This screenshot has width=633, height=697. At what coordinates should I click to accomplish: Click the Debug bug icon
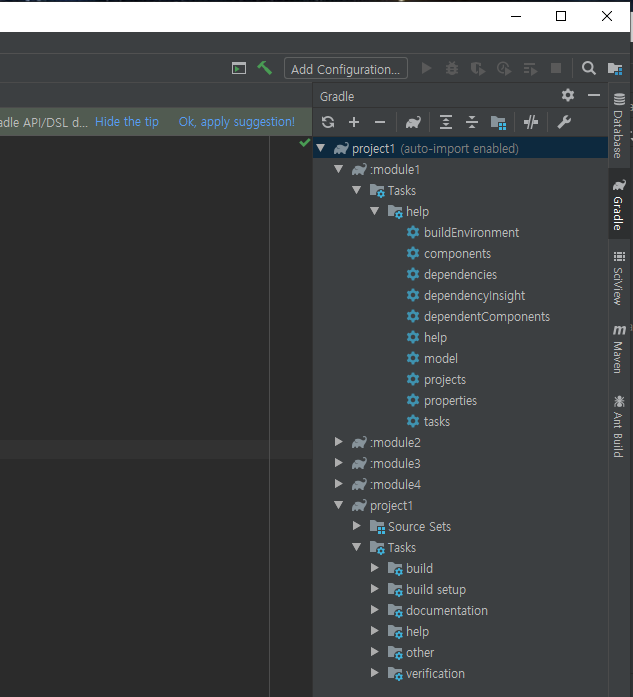[x=452, y=68]
